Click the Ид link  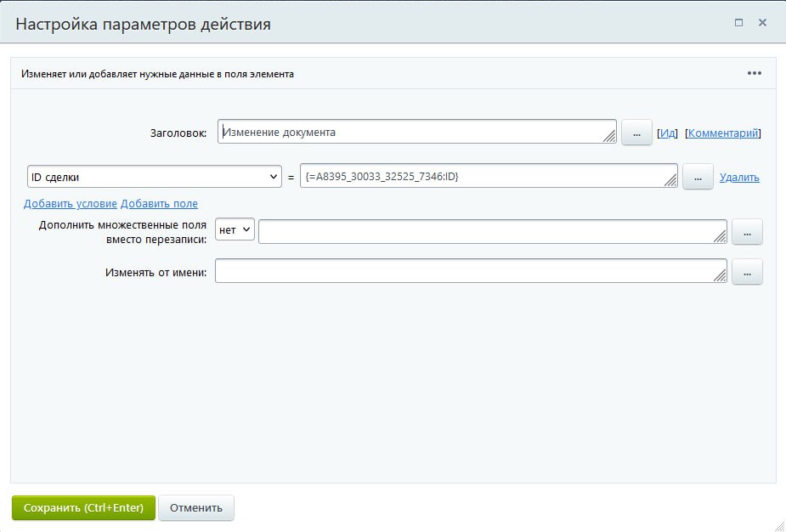667,133
